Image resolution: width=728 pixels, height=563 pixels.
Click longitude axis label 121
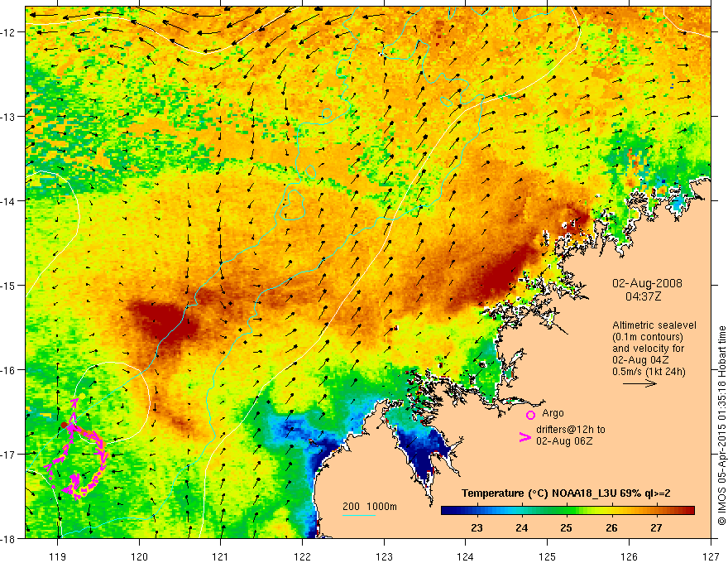221,556
